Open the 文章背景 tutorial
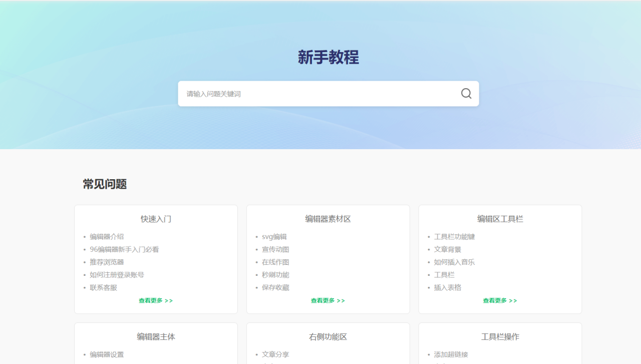The image size is (641, 364). (448, 249)
